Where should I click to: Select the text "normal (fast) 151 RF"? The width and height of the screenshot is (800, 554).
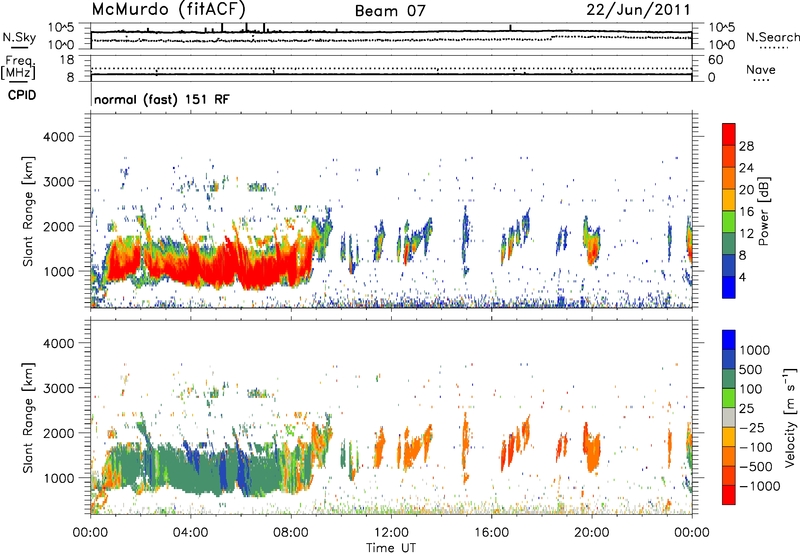(x=162, y=99)
